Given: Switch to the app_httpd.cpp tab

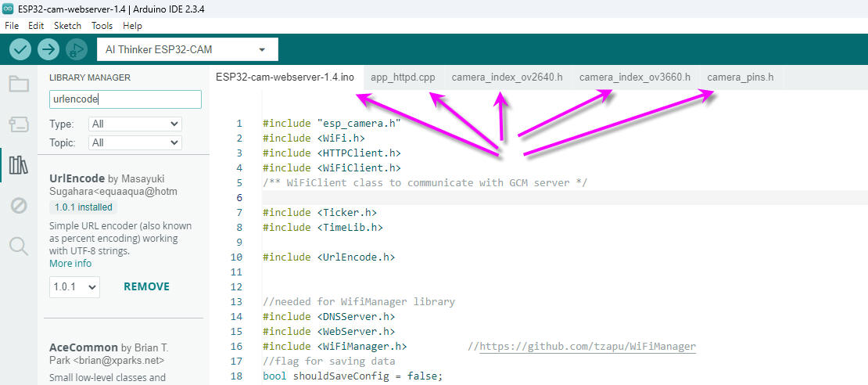Looking at the screenshot, I should (x=403, y=77).
